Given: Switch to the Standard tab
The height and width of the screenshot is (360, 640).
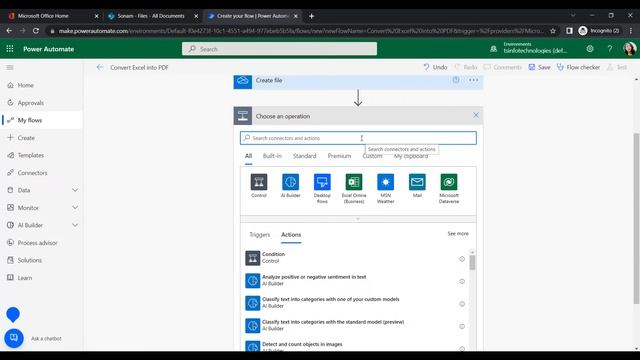Looking at the screenshot, I should 304,156.
